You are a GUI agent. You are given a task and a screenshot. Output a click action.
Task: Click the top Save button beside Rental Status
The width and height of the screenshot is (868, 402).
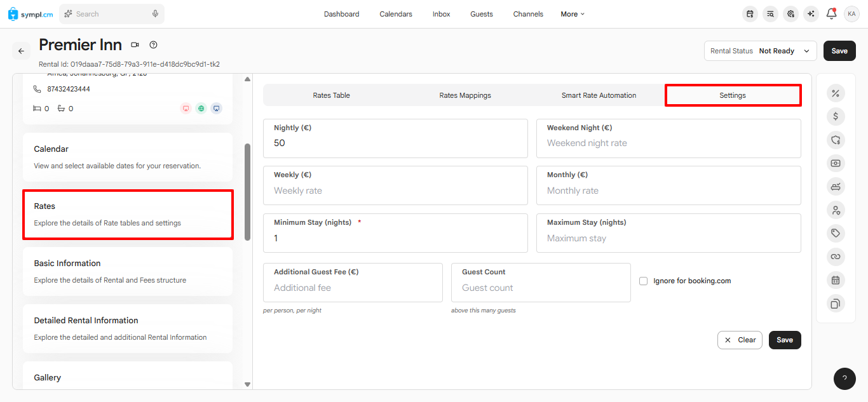[839, 51]
